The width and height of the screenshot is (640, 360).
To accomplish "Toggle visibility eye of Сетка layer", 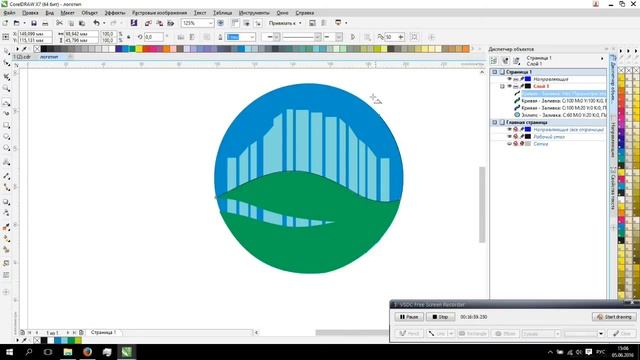I will 509,144.
